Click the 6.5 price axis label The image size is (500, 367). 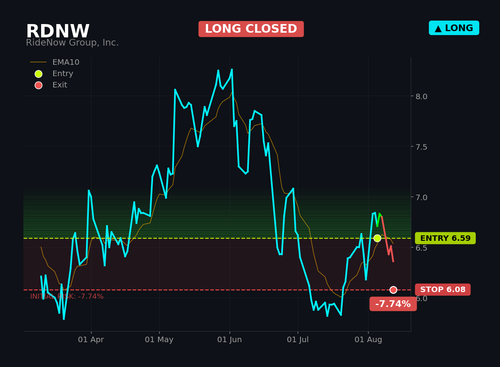[x=421, y=248]
